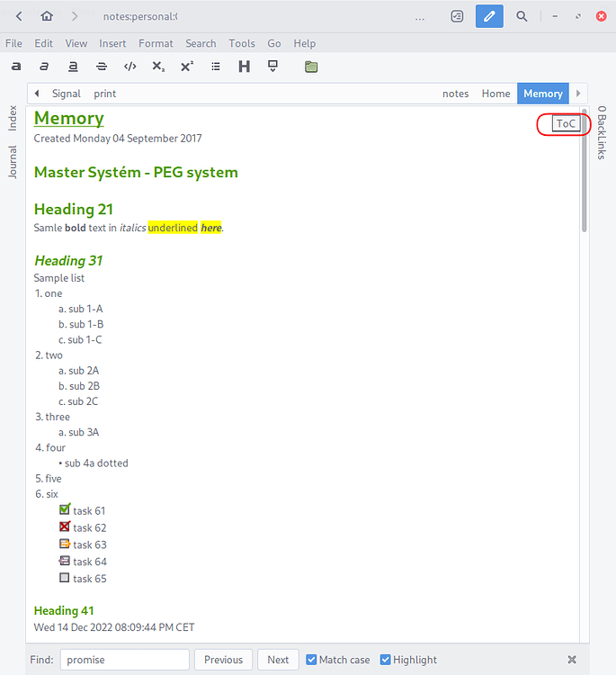616x675 pixels.
Task: Click the highlighted word underlined
Action: (173, 228)
